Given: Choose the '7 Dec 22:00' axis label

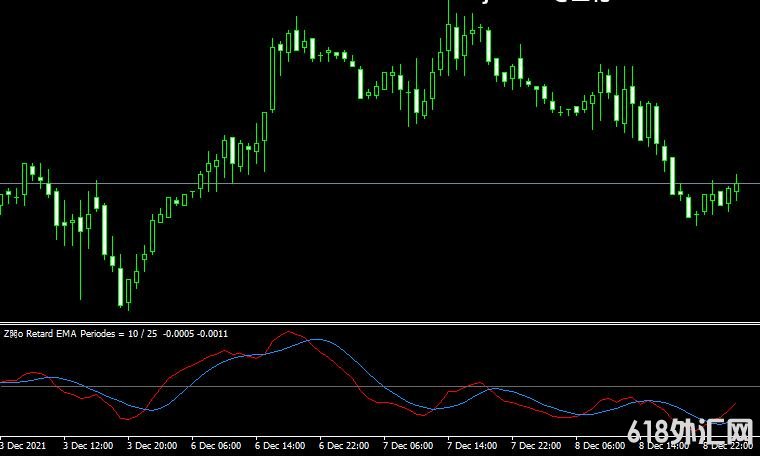Looking at the screenshot, I should (x=535, y=445).
